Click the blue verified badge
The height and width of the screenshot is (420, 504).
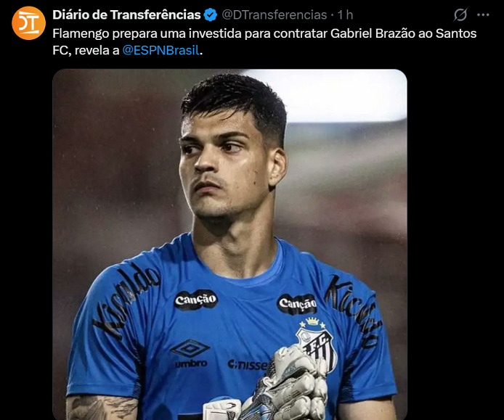coord(211,15)
